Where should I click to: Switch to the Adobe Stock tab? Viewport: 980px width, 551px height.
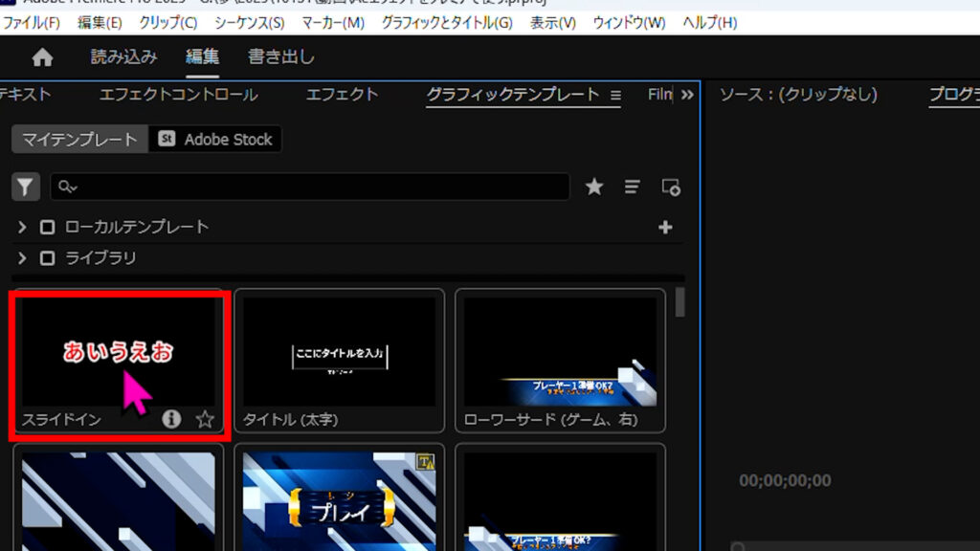point(216,140)
